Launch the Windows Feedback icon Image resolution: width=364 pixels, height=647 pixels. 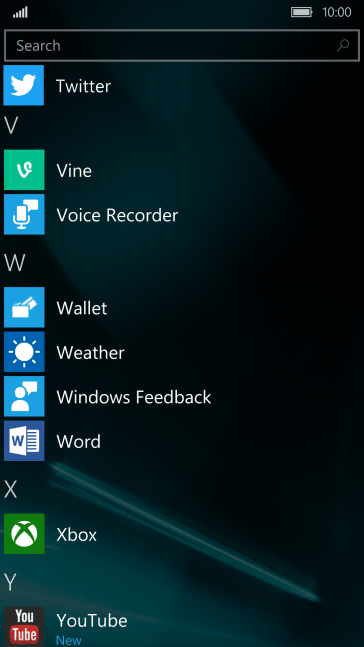pyautogui.click(x=24, y=397)
